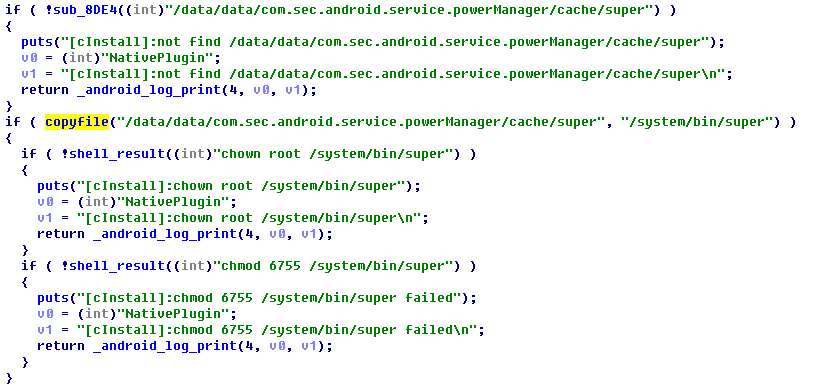Viewport: 822px width, 386px height.
Task: Click the source cache/super path string in copyfile
Action: click(x=360, y=122)
